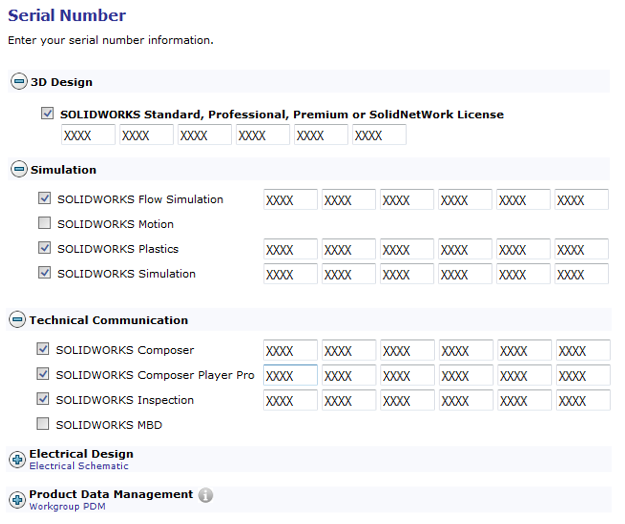Click first serial field for SOLIDWORKS Plastics
The image size is (625, 524).
click(290, 249)
